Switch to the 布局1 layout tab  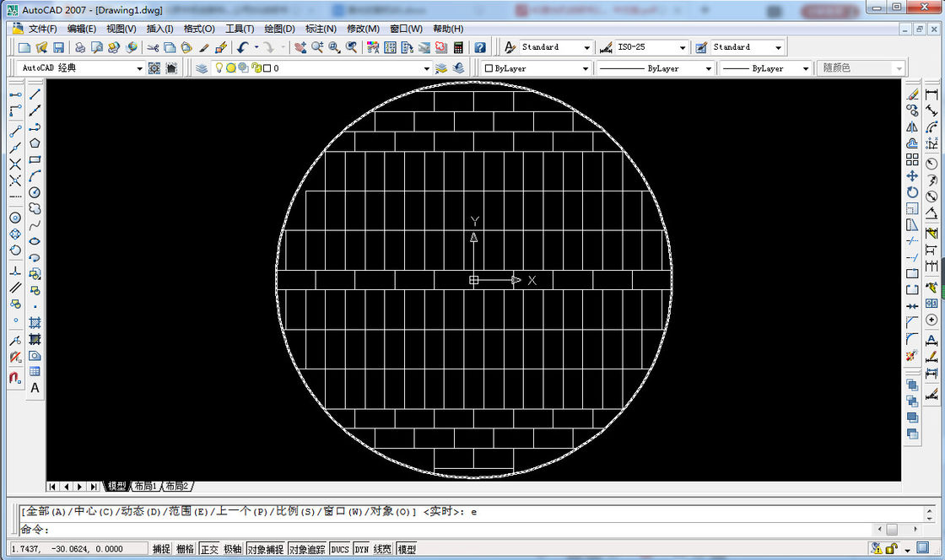[145, 487]
